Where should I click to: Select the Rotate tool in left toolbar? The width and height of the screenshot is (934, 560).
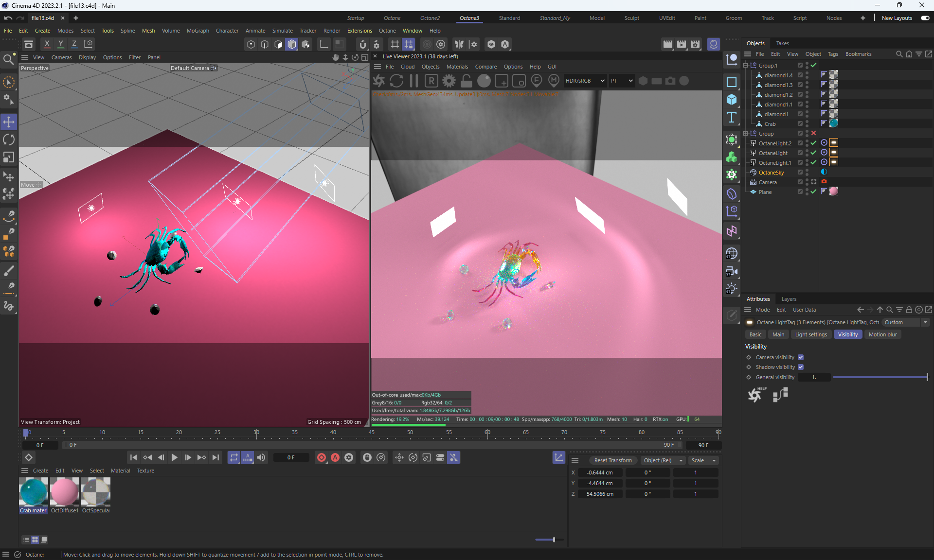point(9,140)
